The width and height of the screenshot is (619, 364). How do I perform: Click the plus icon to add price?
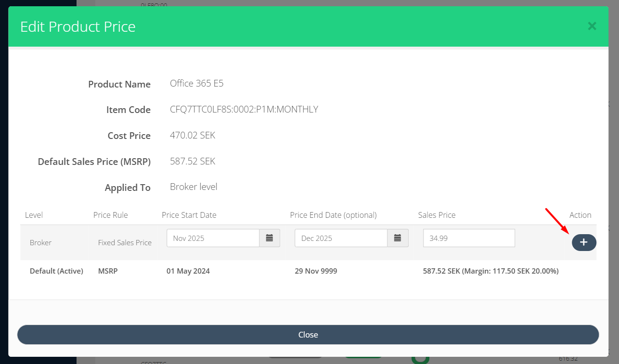click(583, 243)
